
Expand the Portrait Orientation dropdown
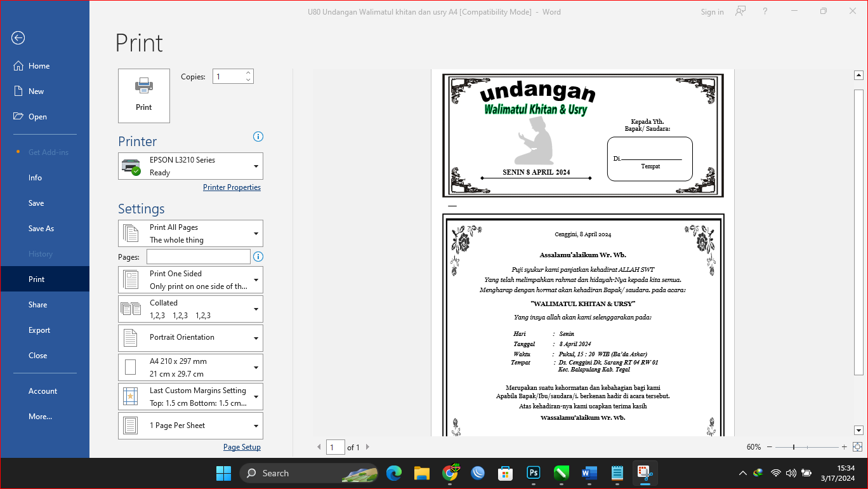[x=190, y=338]
